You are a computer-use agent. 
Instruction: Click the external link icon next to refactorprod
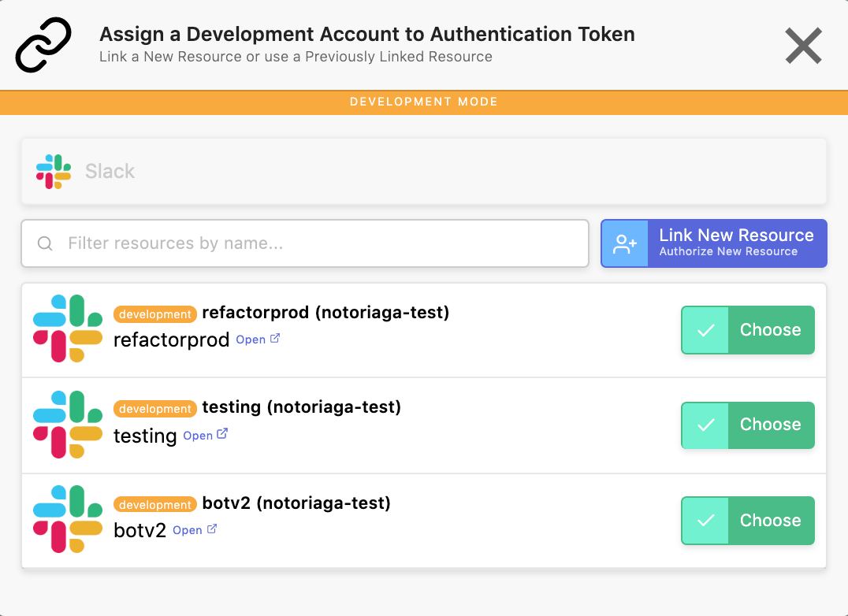(x=275, y=340)
